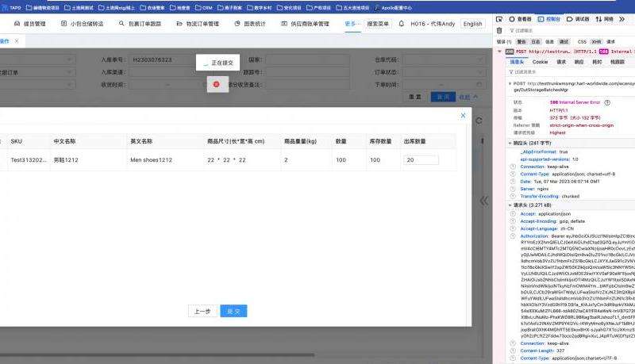Click the notification bell icon
The height and width of the screenshot is (364, 635).
[402, 24]
